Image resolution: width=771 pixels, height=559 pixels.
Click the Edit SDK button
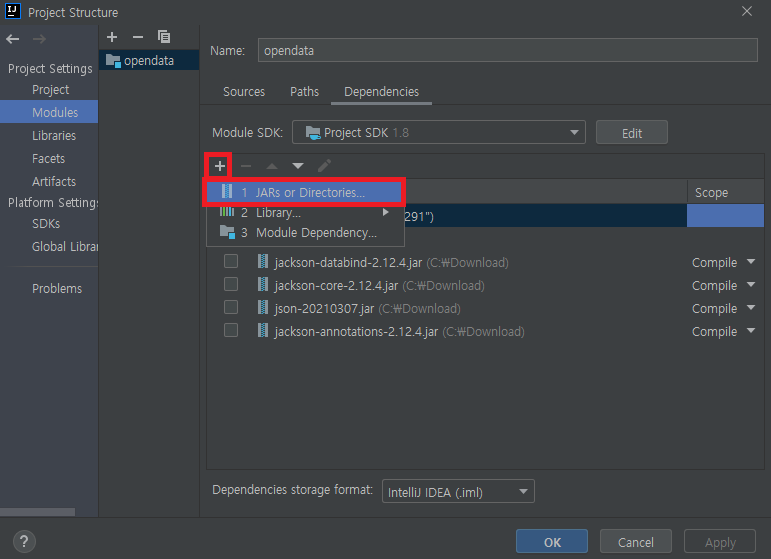coord(632,133)
